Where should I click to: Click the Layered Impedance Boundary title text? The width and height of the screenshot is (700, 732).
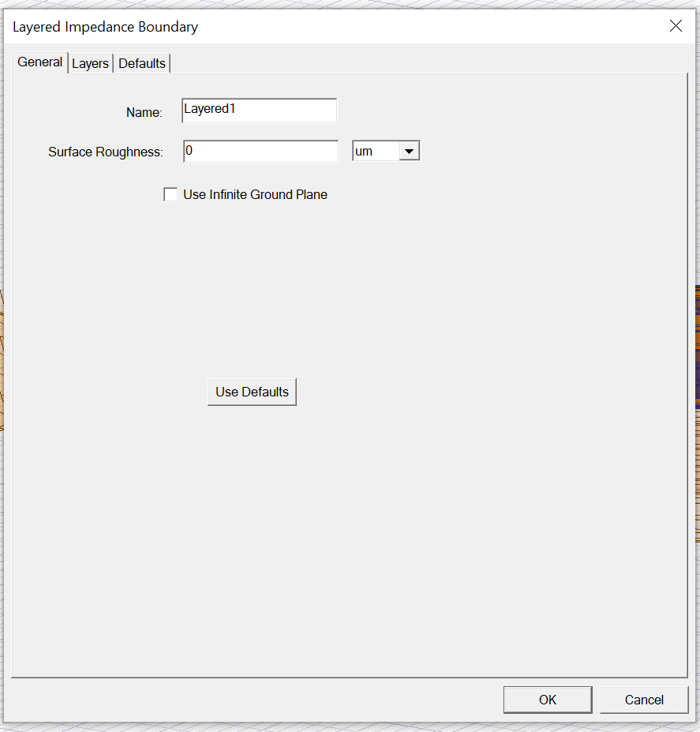pos(106,27)
